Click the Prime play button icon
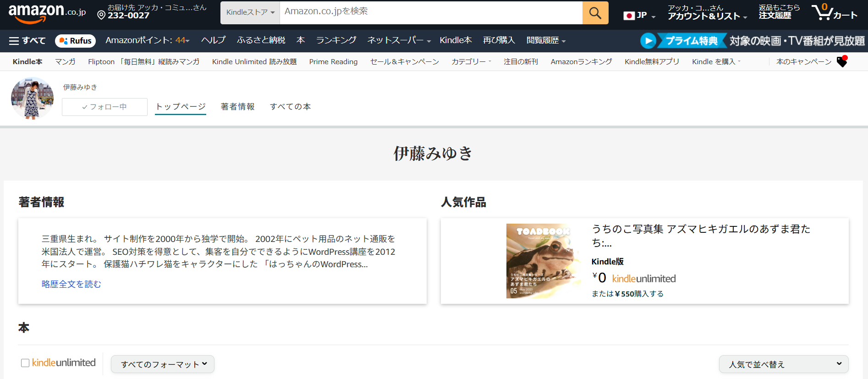868x379 pixels. click(x=648, y=41)
